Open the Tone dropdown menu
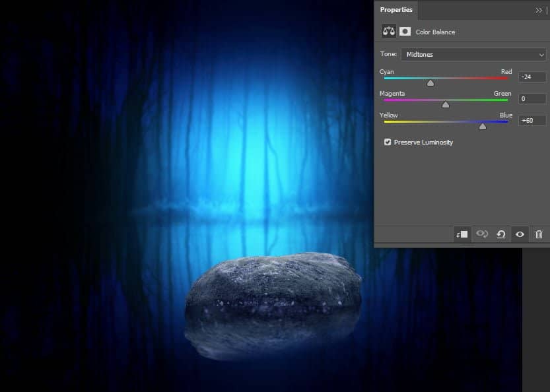The image size is (550, 392). pos(473,54)
